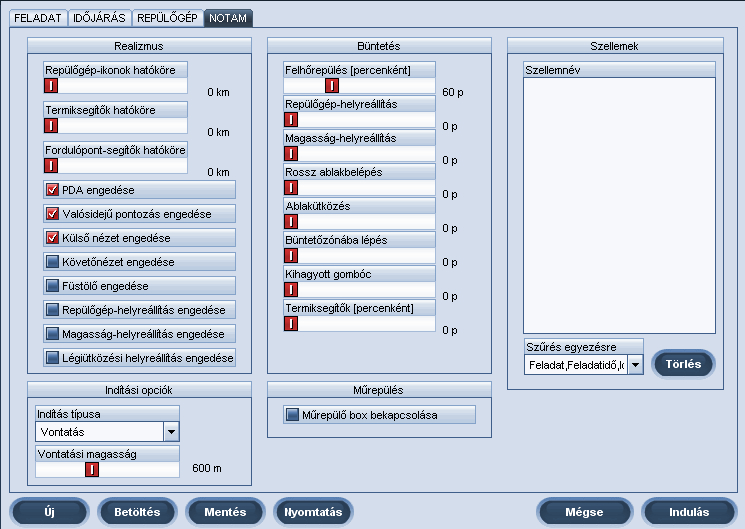
Task: Click the Vontatási magasság slider handle
Action: pyautogui.click(x=91, y=469)
